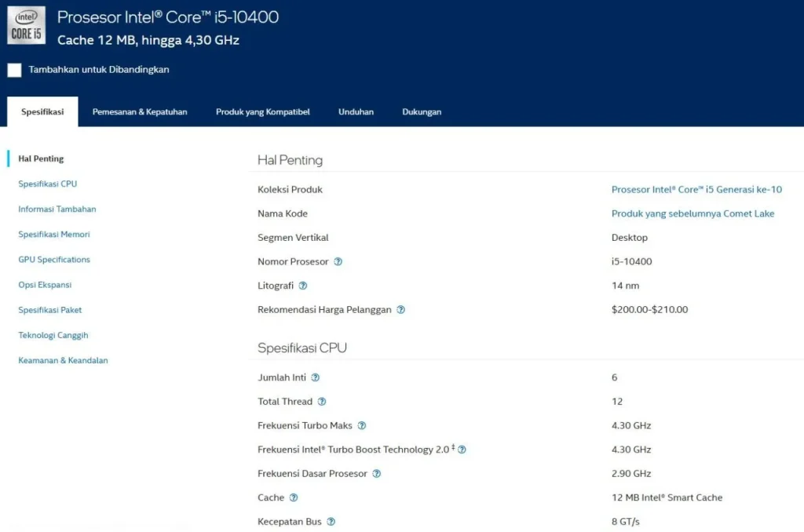Enable Tambahkan untuk Dibandingkan checkbox
804x532 pixels.
pos(13,70)
